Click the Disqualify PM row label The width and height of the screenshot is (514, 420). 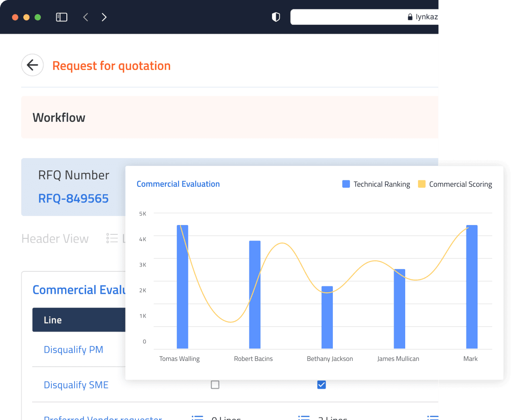coord(73,350)
